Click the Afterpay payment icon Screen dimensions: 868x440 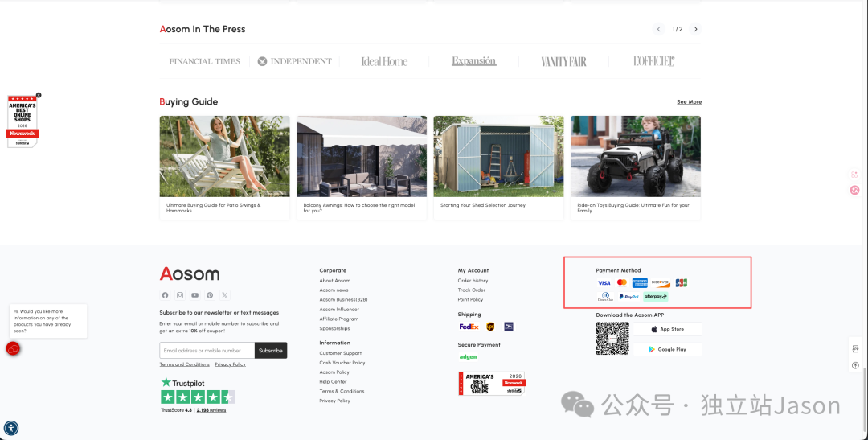[656, 297]
